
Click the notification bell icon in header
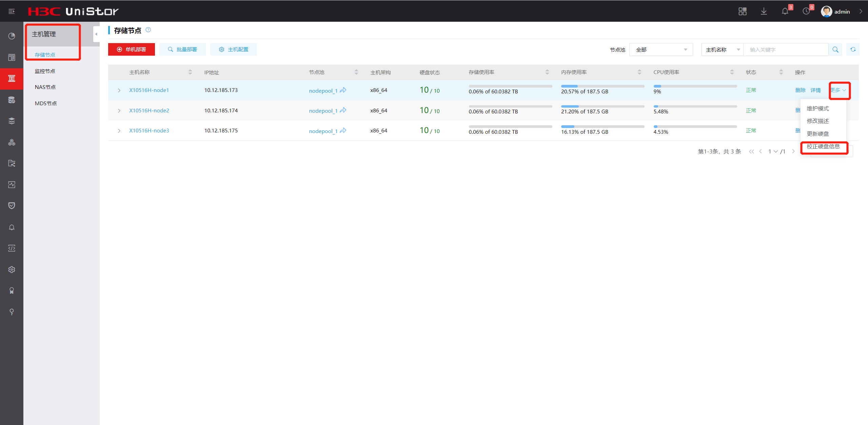[785, 12]
